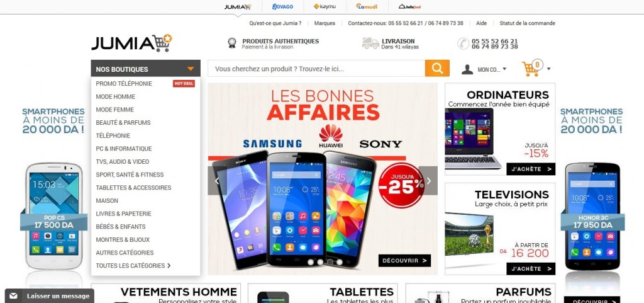This screenshot has width=644, height=303.
Task: Click the Mon Compte user silhouette icon
Action: [x=467, y=69]
